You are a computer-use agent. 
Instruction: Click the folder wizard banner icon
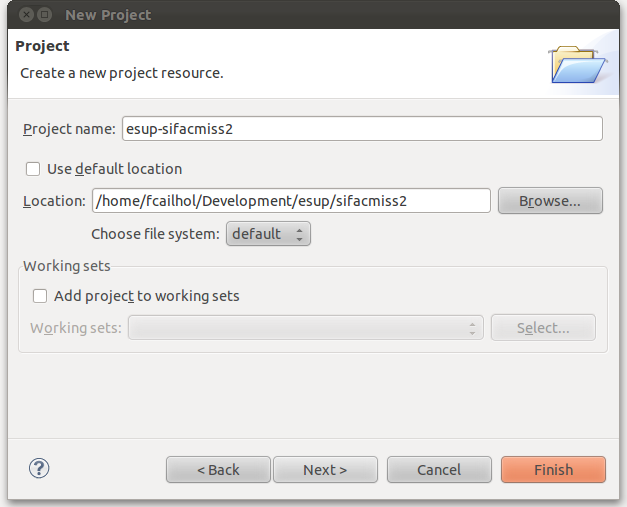578,62
